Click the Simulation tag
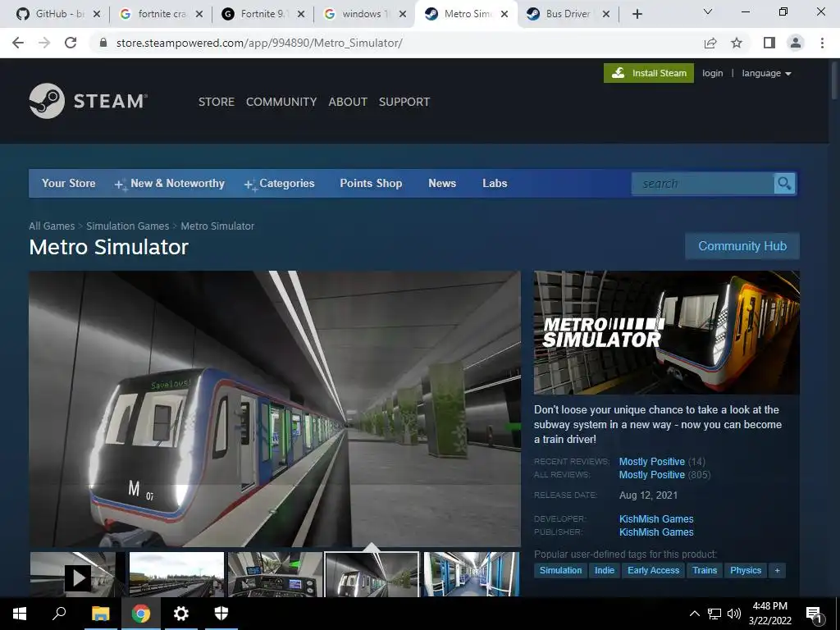 (x=560, y=571)
